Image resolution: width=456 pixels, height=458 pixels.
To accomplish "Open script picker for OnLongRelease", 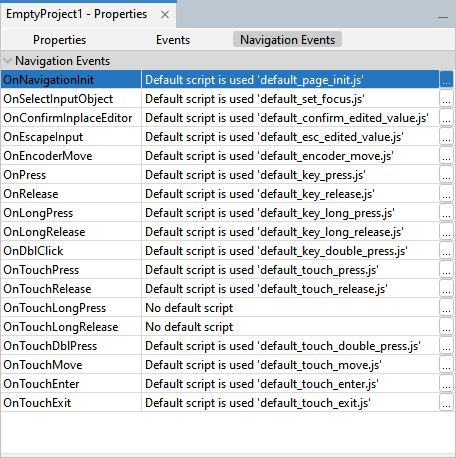I will pyautogui.click(x=446, y=232).
